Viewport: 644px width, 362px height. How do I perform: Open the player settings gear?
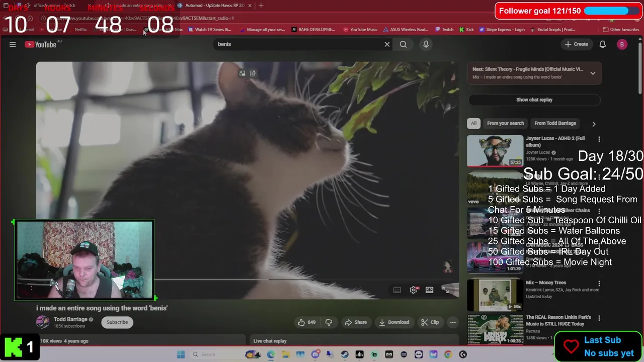[x=414, y=290]
